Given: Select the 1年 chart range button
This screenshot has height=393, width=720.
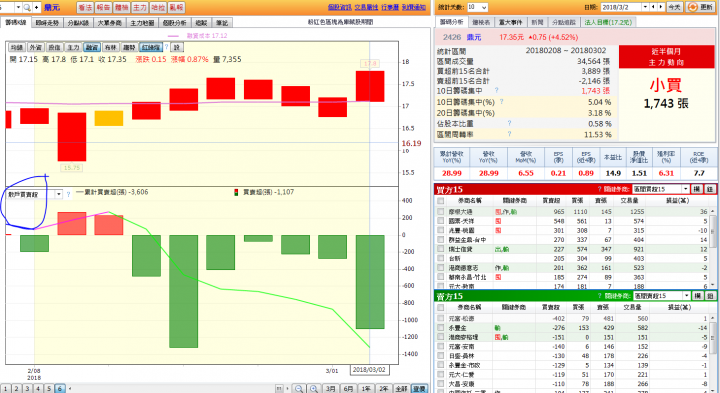Looking at the screenshot, I should coord(366,388).
